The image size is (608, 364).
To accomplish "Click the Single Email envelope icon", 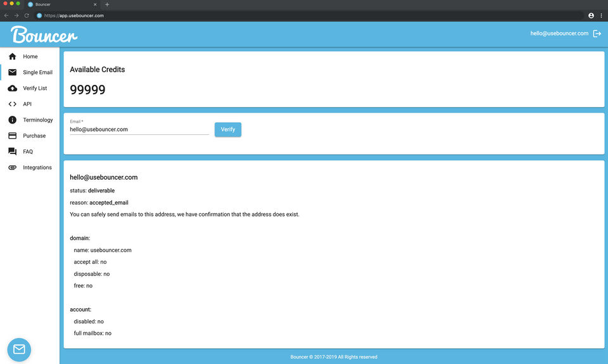I will (x=13, y=72).
